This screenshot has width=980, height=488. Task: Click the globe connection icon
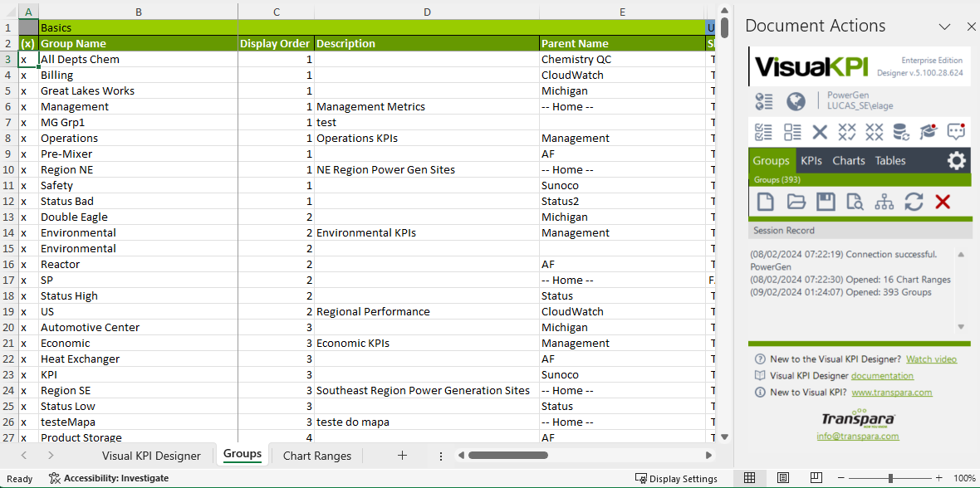796,101
